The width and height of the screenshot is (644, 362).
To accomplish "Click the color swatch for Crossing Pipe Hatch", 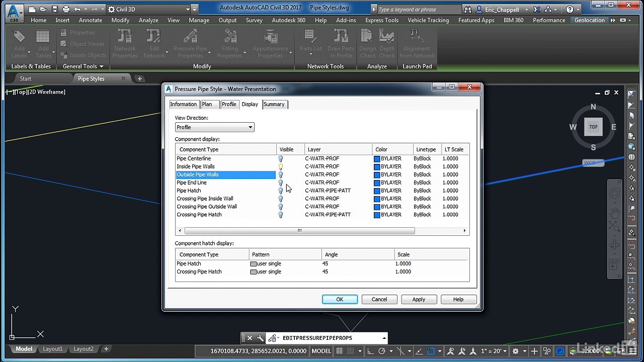I will pos(377,215).
